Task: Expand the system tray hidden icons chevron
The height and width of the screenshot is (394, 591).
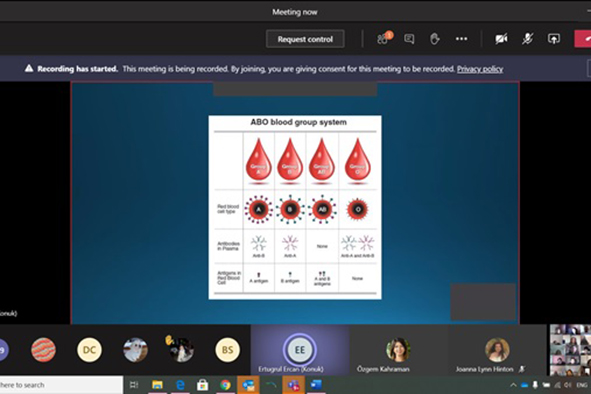Action: click(x=513, y=385)
